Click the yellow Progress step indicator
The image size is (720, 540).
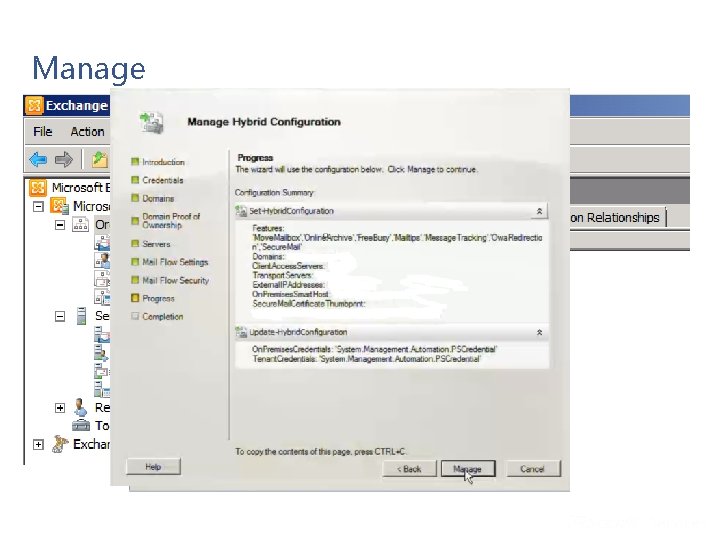tap(135, 298)
